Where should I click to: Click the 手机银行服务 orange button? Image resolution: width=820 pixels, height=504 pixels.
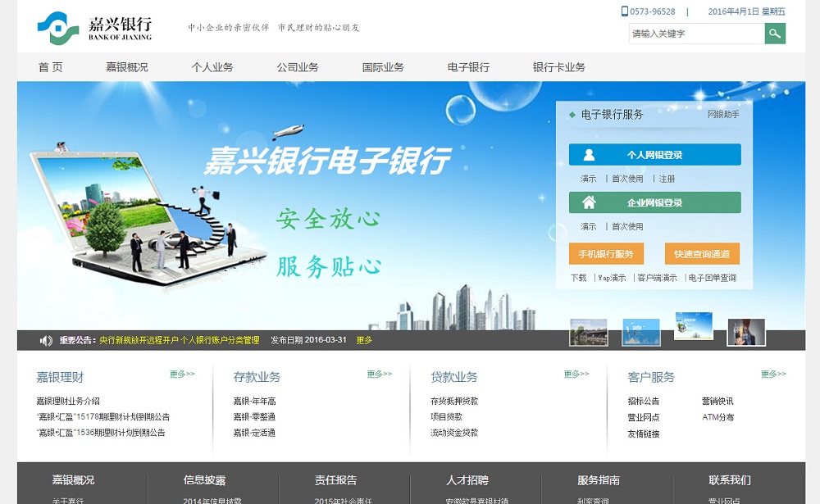click(606, 253)
